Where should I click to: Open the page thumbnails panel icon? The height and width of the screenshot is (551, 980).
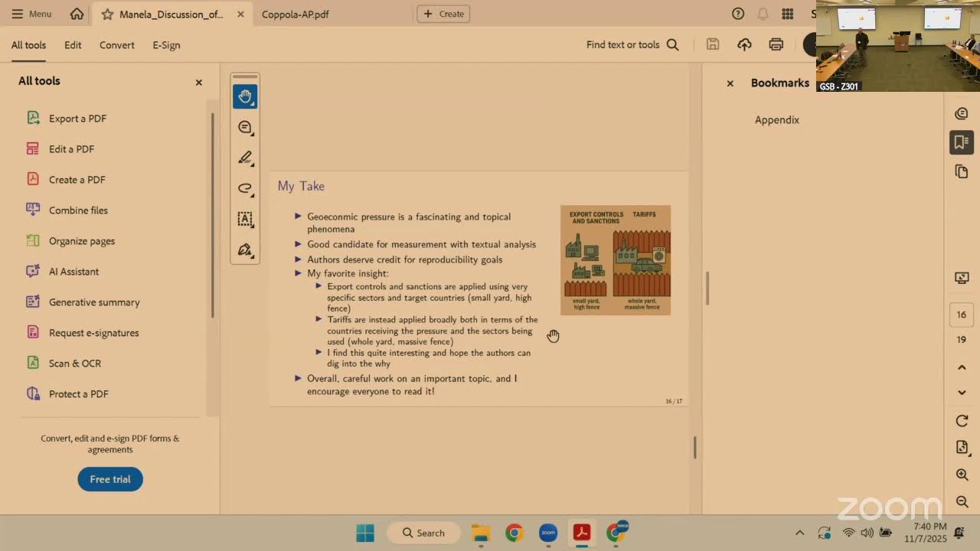962,172
